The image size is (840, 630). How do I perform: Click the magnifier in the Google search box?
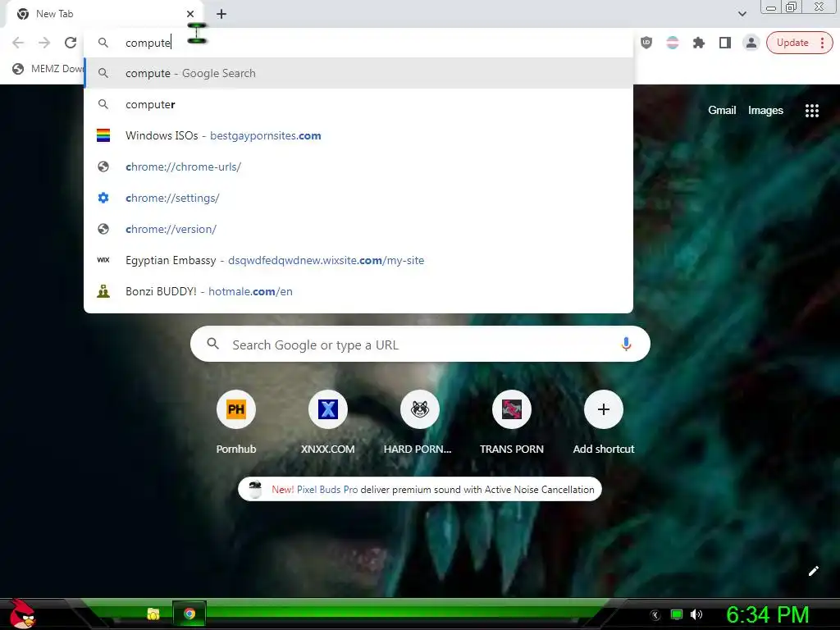(212, 344)
